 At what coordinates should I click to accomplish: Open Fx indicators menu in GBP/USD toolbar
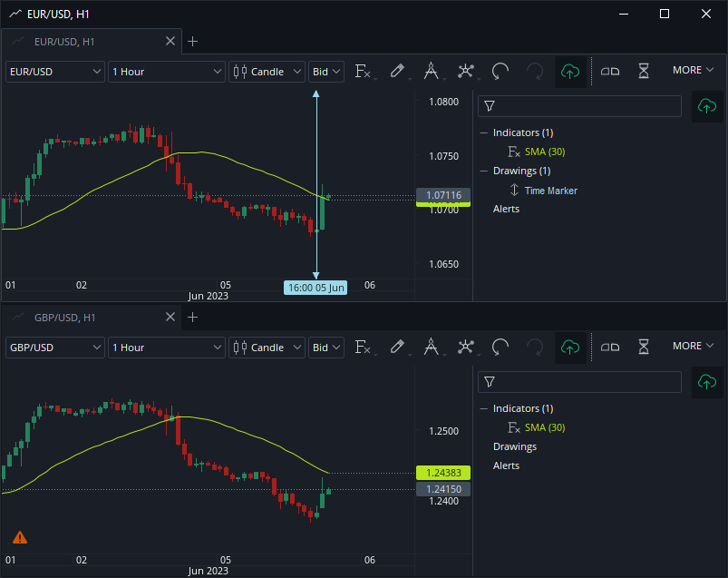363,348
